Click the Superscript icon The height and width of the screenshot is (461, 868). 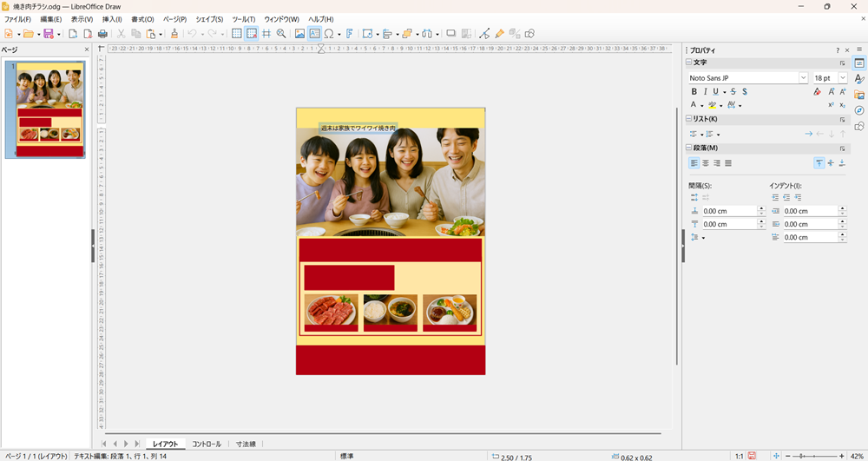click(831, 104)
